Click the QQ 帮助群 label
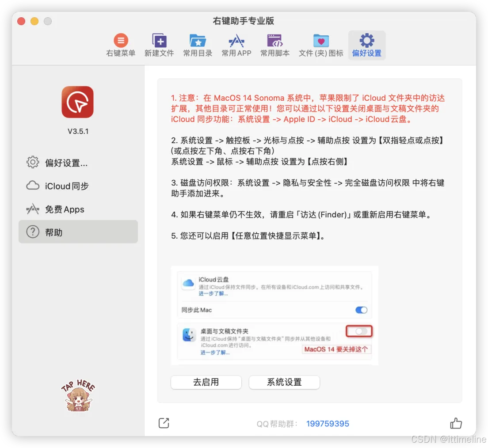The image size is (488, 448). coord(277,424)
